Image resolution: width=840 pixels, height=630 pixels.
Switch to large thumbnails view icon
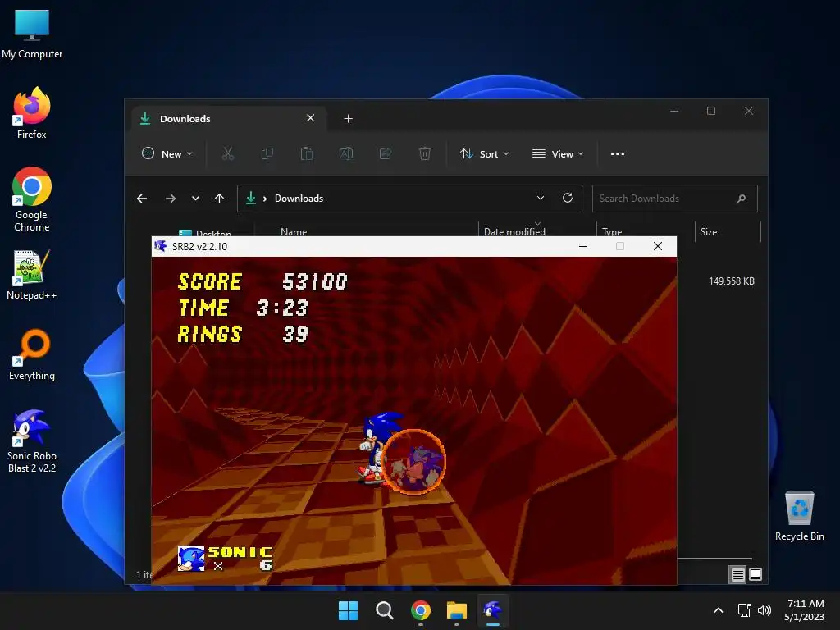point(756,574)
